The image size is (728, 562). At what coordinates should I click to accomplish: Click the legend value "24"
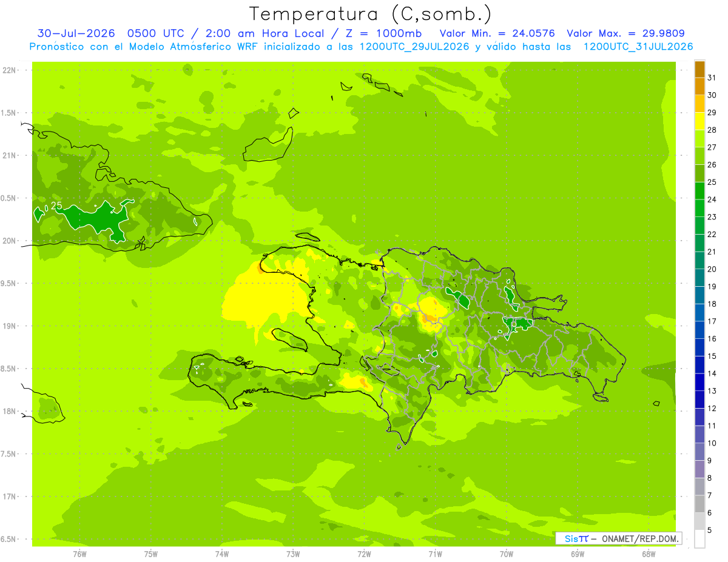pyautogui.click(x=712, y=199)
